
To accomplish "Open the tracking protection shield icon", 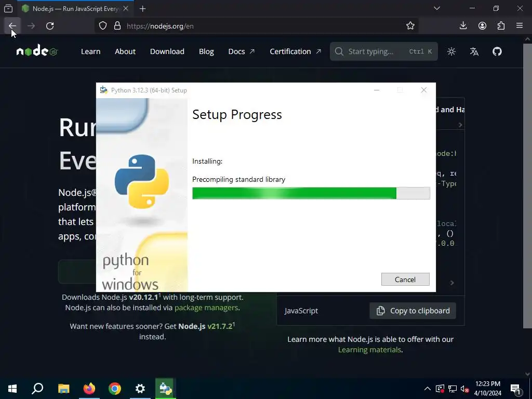I will pyautogui.click(x=103, y=26).
